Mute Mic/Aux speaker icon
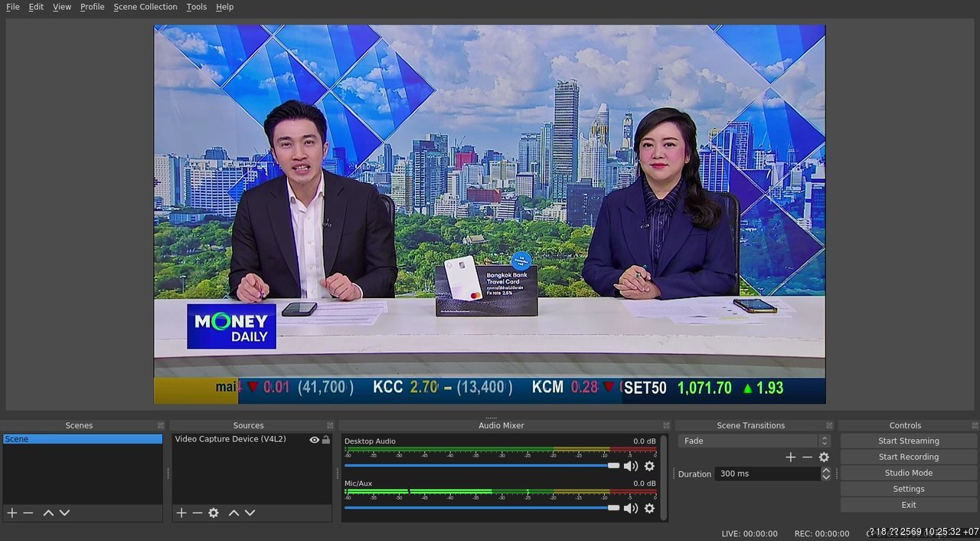980x541 pixels. point(631,508)
